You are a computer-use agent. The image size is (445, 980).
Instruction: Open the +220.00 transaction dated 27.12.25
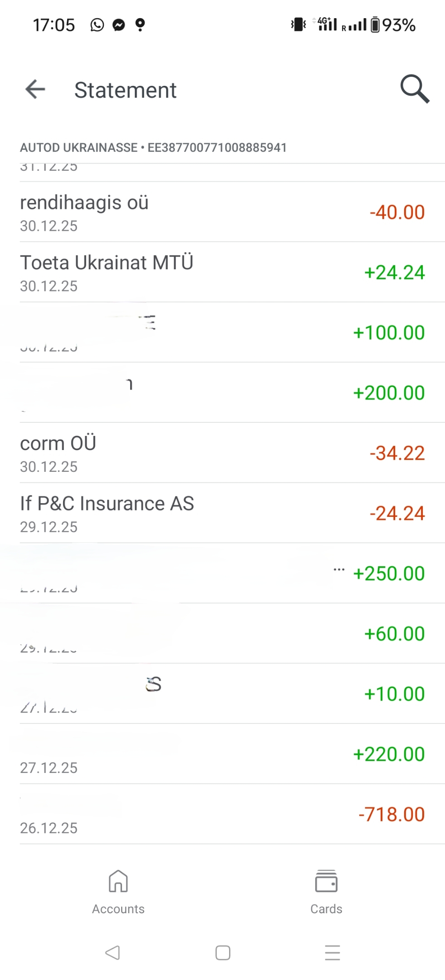pyautogui.click(x=222, y=754)
